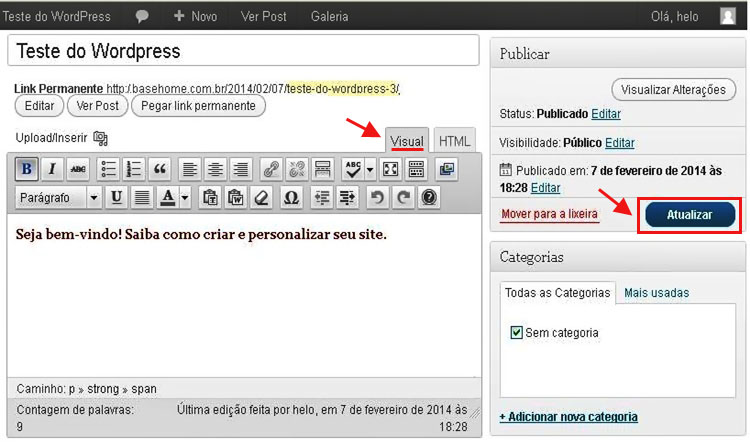Image resolution: width=750 pixels, height=444 pixels.
Task: Open Novo menu in admin bar
Action: point(195,16)
